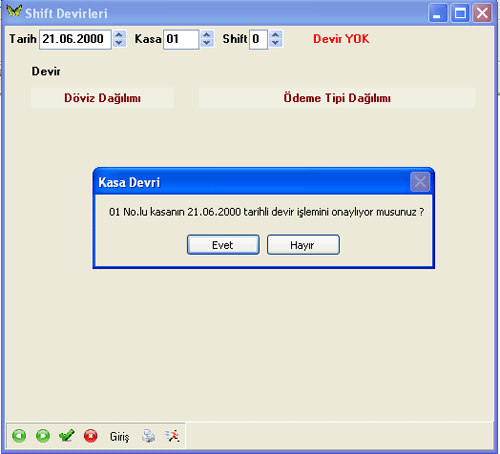
Task: Raise the Shift value with up arrow
Action: pyautogui.click(x=276, y=35)
